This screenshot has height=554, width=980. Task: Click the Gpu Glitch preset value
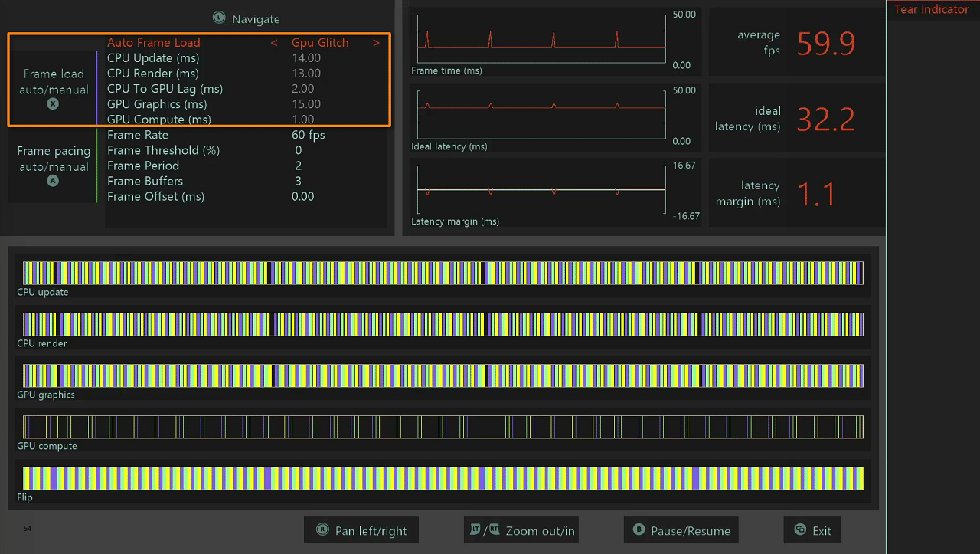click(x=320, y=43)
